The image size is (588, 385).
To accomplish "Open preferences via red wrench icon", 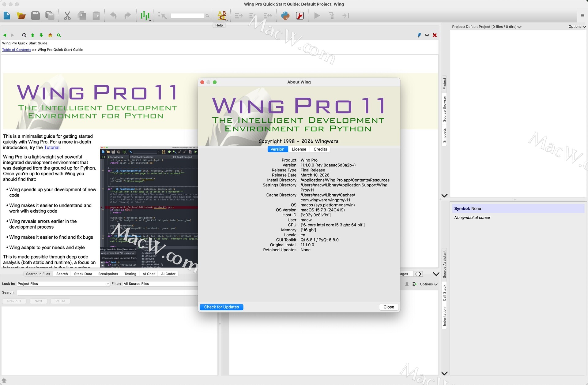I will [x=300, y=16].
